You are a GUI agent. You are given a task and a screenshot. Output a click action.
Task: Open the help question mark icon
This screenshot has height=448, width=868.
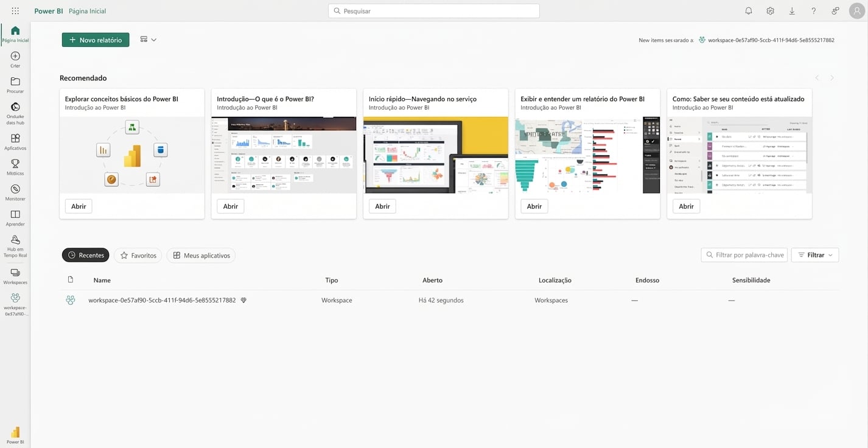click(813, 10)
